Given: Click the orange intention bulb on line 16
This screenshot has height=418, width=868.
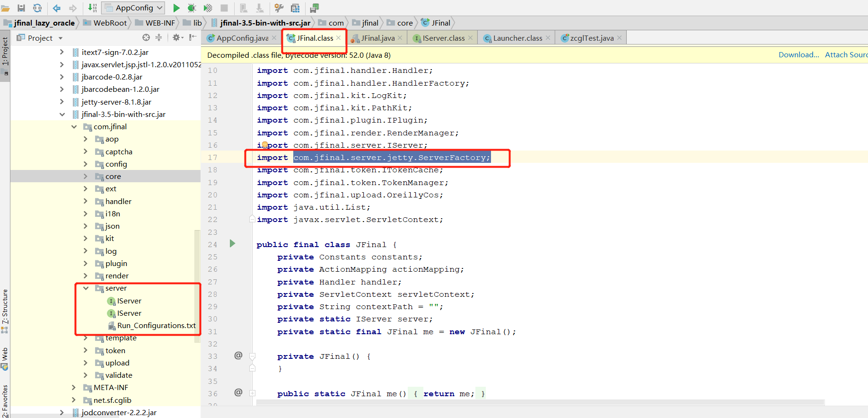Looking at the screenshot, I should click(265, 145).
